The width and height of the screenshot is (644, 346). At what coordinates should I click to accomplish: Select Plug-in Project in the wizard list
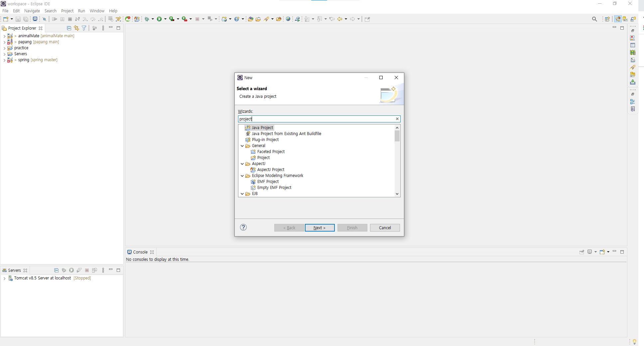(x=265, y=140)
